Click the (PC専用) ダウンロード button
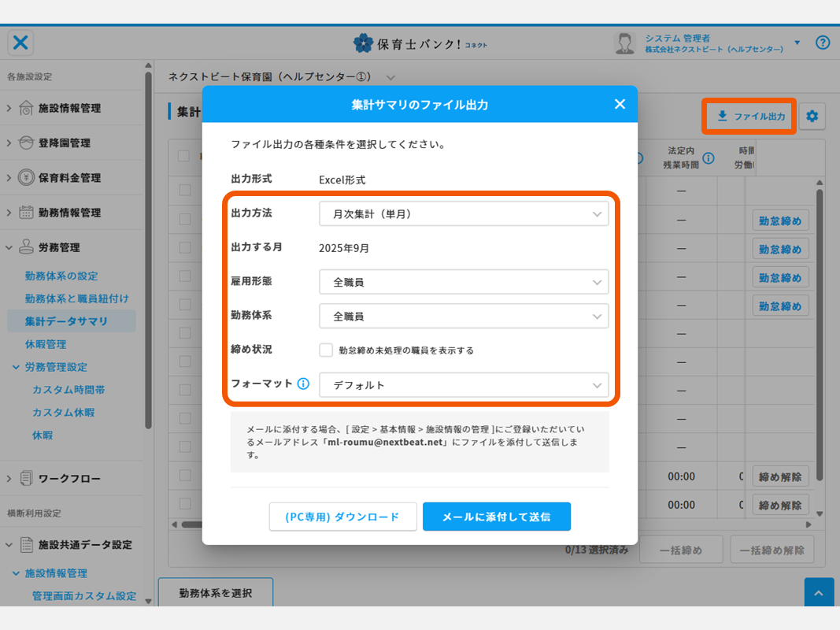840x630 pixels. pyautogui.click(x=342, y=517)
